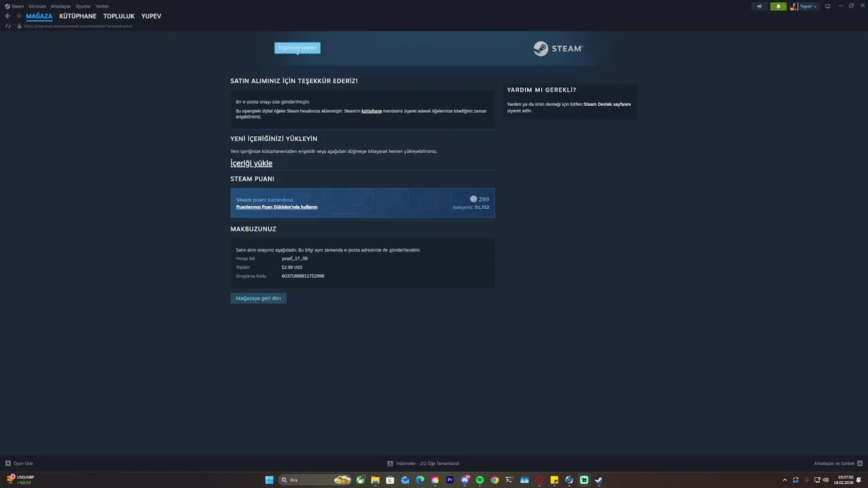The image size is (868, 488).
Task: Switch to the YUPEV profile tab
Action: coord(151,16)
